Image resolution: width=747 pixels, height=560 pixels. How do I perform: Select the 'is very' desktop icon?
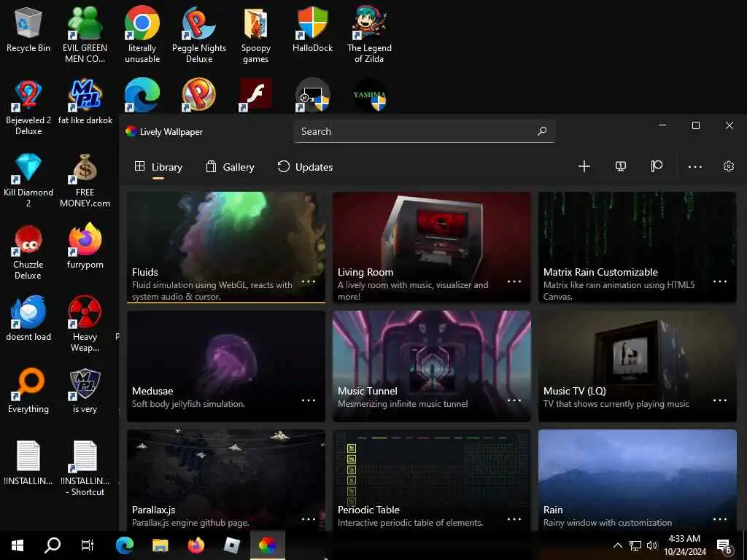(85, 391)
